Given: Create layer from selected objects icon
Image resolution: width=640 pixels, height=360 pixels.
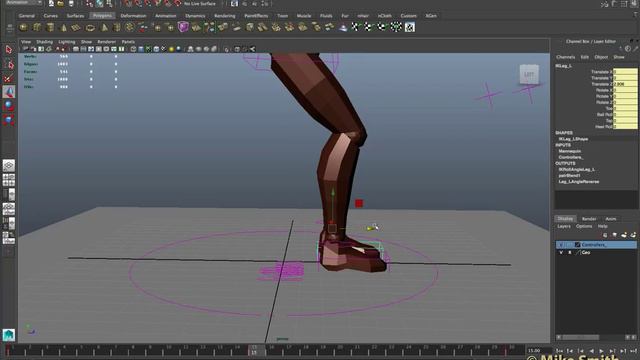Looking at the screenshot, I should tap(633, 235).
